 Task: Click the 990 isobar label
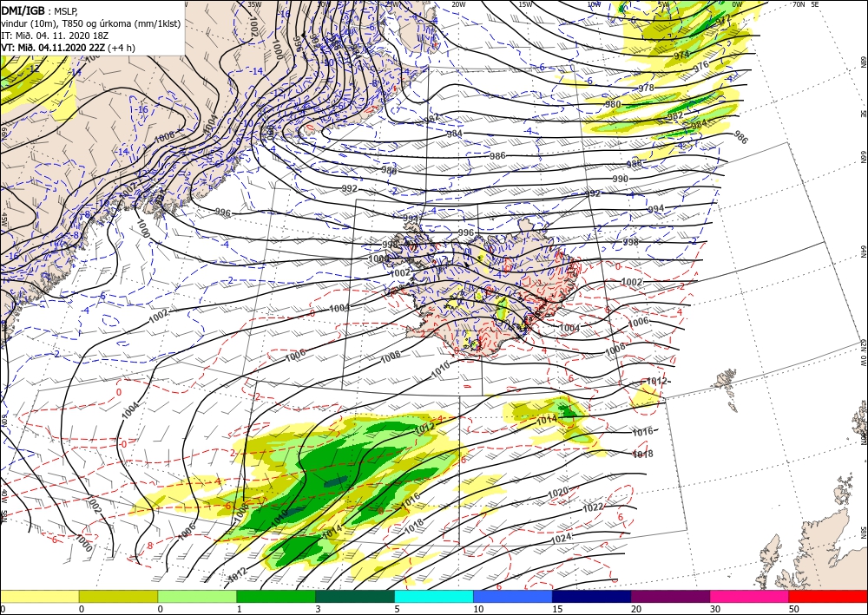click(621, 180)
